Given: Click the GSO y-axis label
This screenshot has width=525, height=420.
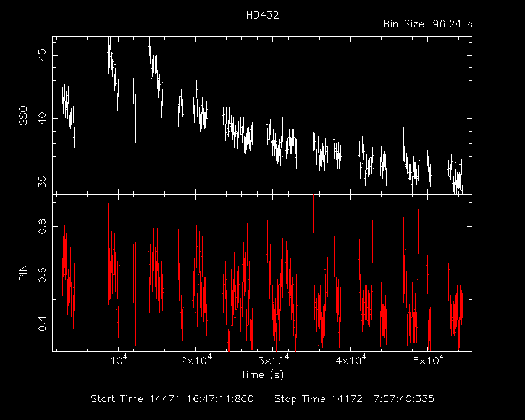Looking at the screenshot, I should pos(23,116).
